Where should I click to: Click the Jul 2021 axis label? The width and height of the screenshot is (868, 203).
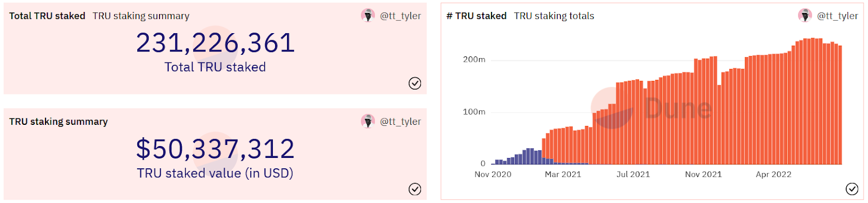633,174
